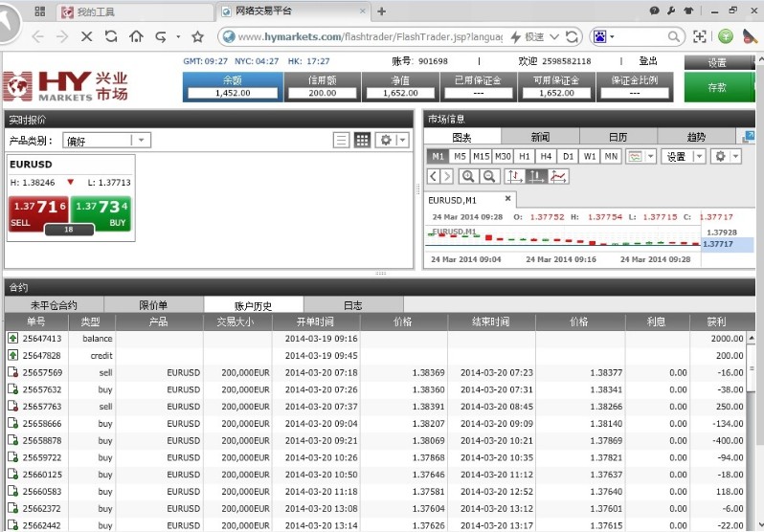
Task: Open the browser undo-close history arrow
Action: click(x=178, y=36)
